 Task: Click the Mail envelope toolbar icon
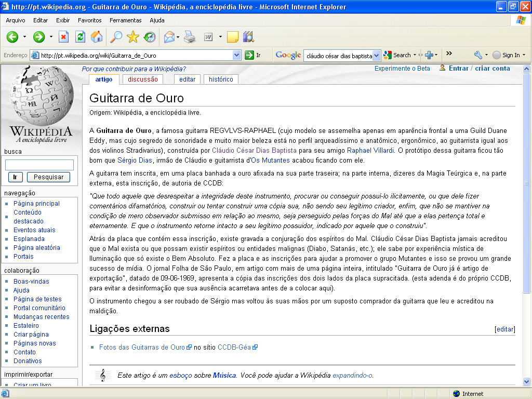click(x=169, y=37)
